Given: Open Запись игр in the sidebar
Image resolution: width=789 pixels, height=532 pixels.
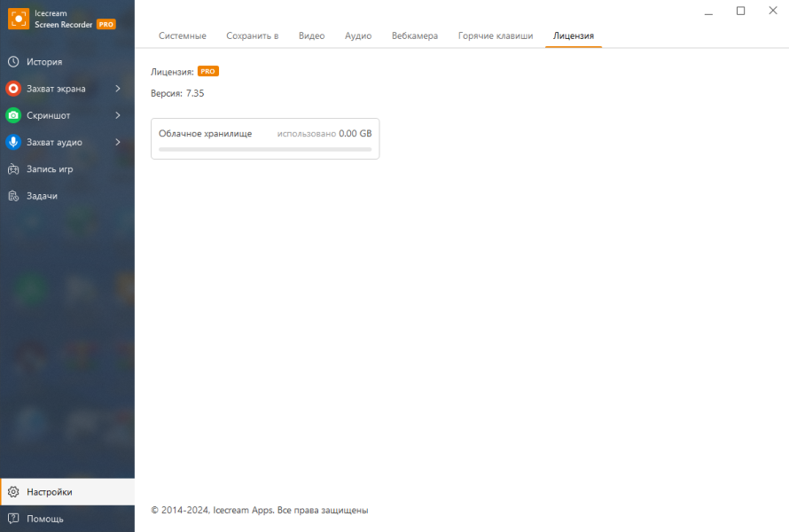Looking at the screenshot, I should tap(67, 169).
